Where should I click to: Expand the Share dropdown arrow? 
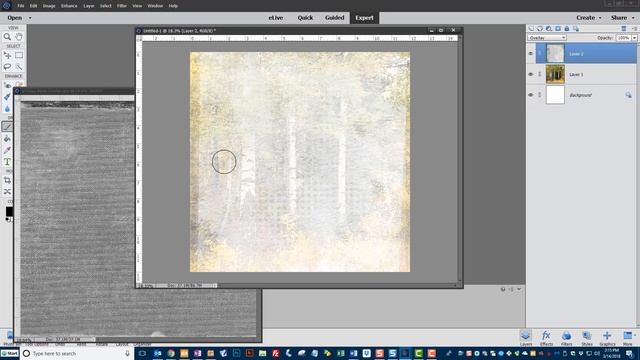point(633,18)
